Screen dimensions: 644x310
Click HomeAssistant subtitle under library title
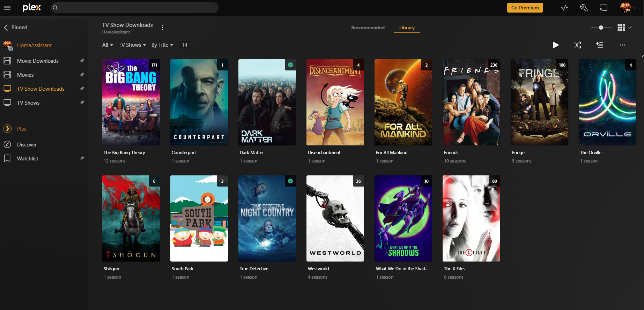(116, 32)
